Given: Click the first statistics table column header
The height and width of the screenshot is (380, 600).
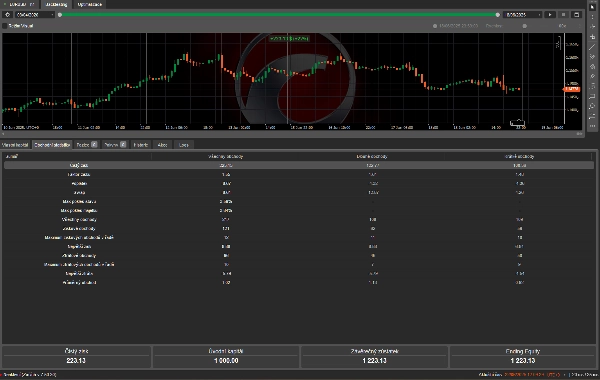Looking at the screenshot, I should point(77,156).
